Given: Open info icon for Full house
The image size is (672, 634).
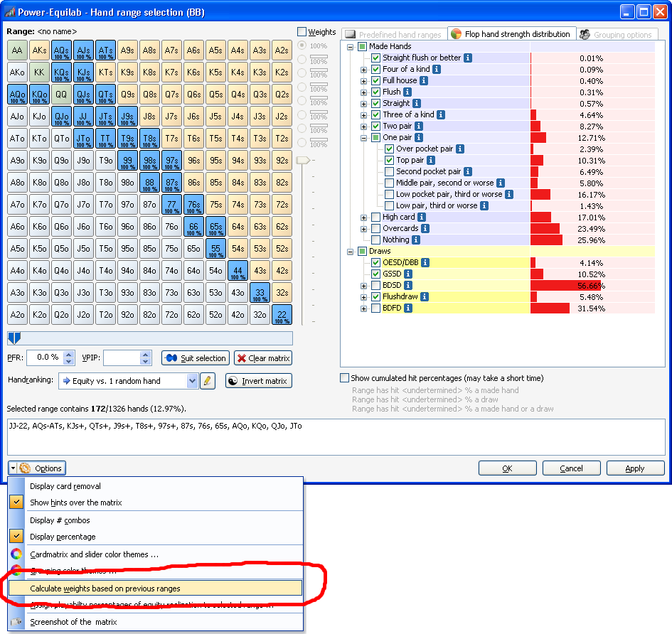Looking at the screenshot, I should click(423, 80).
